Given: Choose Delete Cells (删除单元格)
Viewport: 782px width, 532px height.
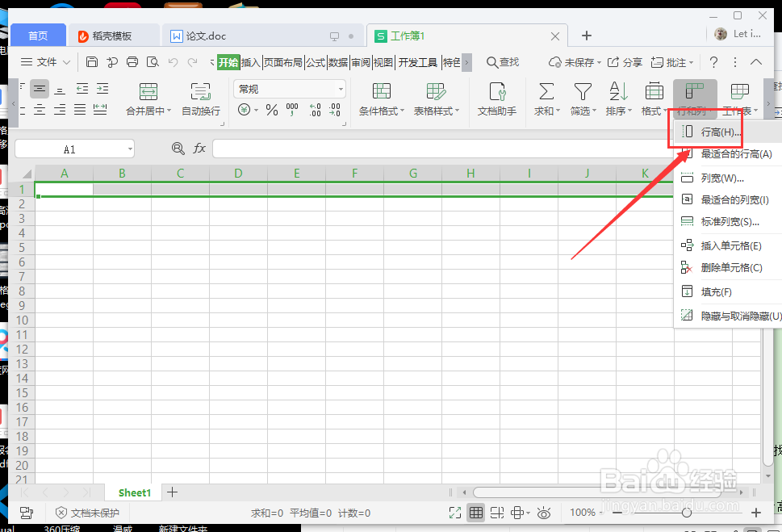Looking at the screenshot, I should (726, 268).
